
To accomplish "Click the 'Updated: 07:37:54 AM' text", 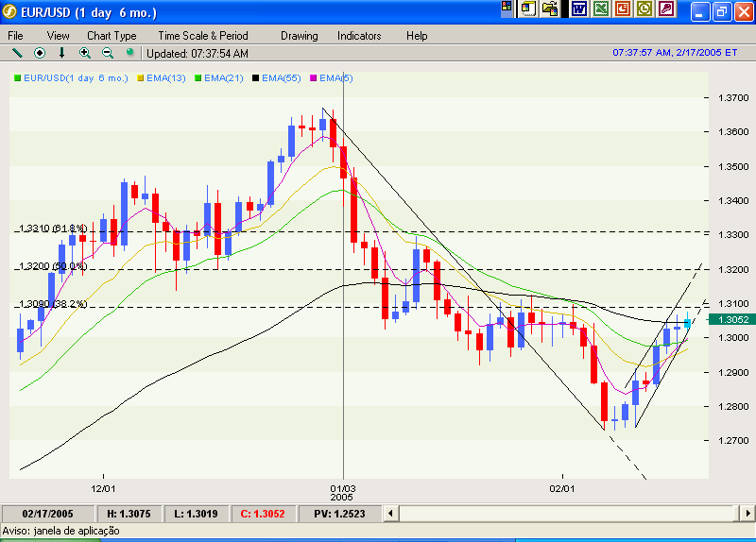I will (x=198, y=54).
